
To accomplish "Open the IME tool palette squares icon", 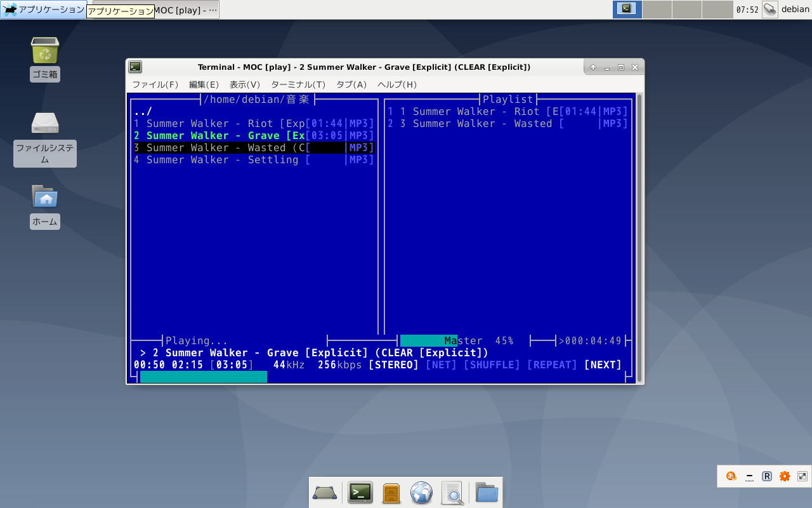I will (802, 476).
